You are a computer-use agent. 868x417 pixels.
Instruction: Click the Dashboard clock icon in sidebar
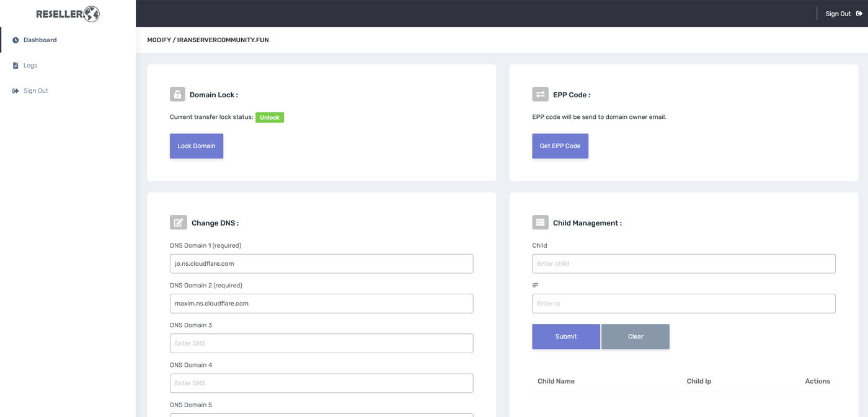(15, 40)
